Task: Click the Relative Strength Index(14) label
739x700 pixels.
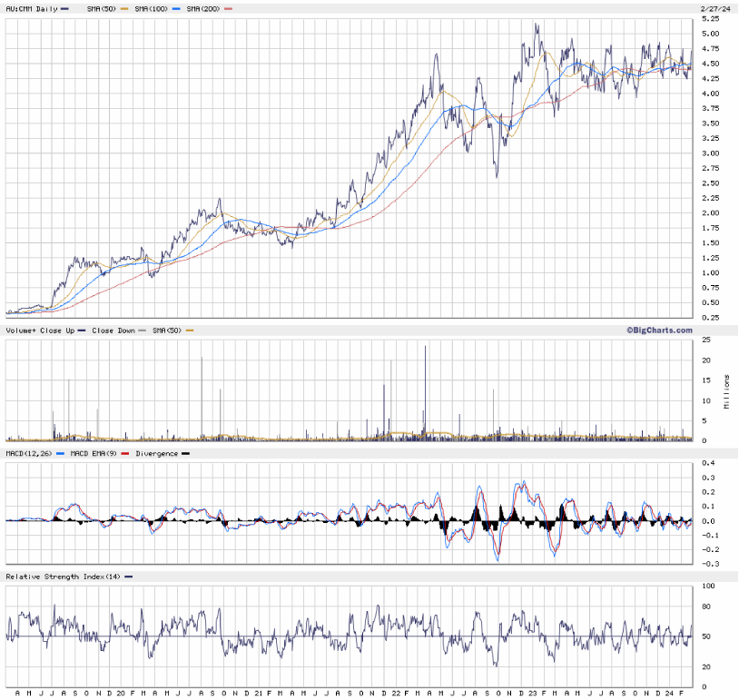Action: click(x=63, y=577)
